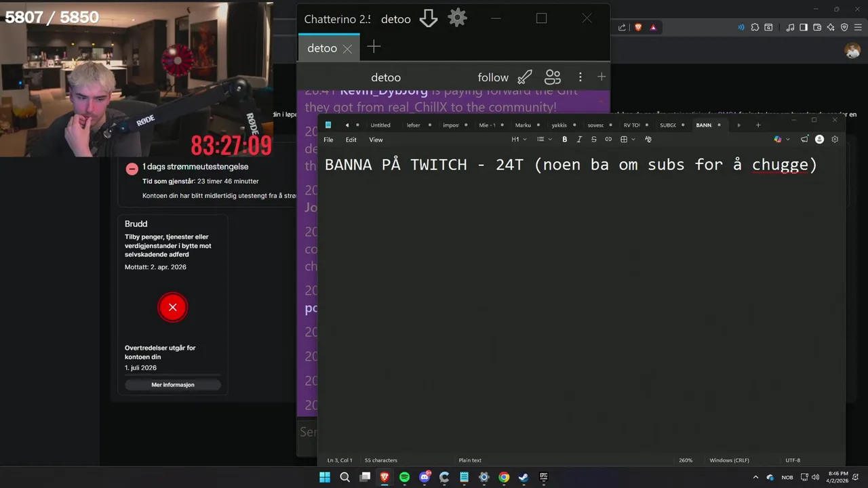Open Notepad View menu
This screenshot has width=868, height=488.
click(376, 140)
